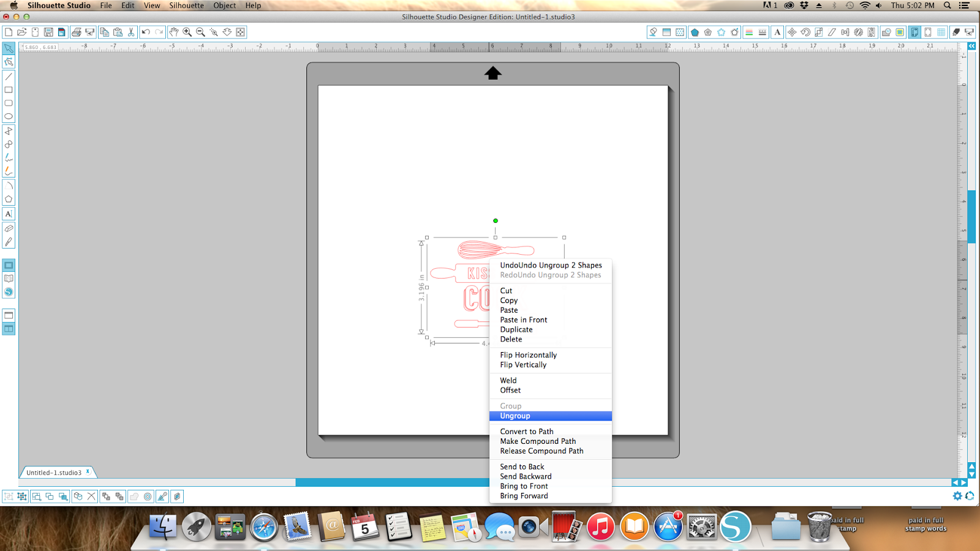
Task: Choose Undo Ungroup 2 Shapes
Action: coord(551,265)
